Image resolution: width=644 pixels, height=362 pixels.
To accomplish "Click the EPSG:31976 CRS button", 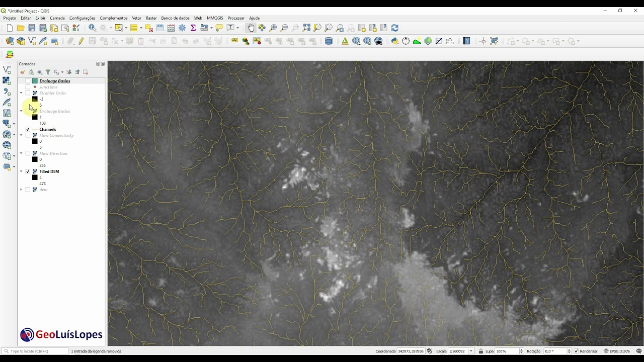I will (617, 351).
